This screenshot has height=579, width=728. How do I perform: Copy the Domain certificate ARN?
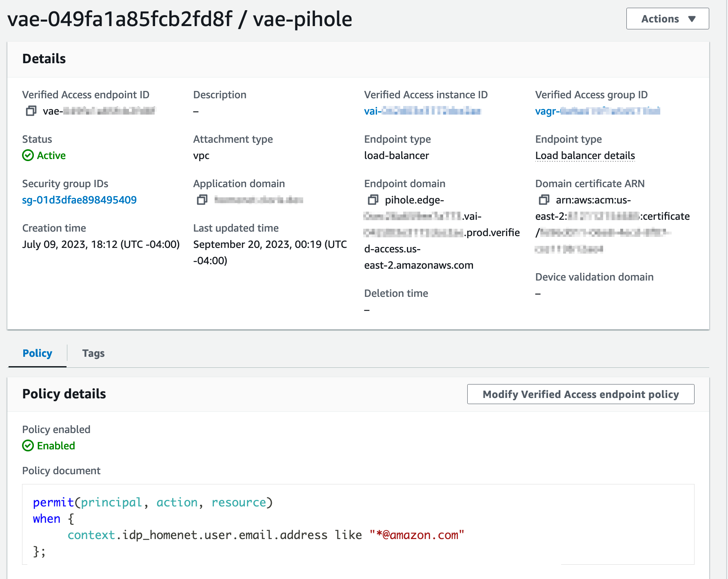coord(544,200)
